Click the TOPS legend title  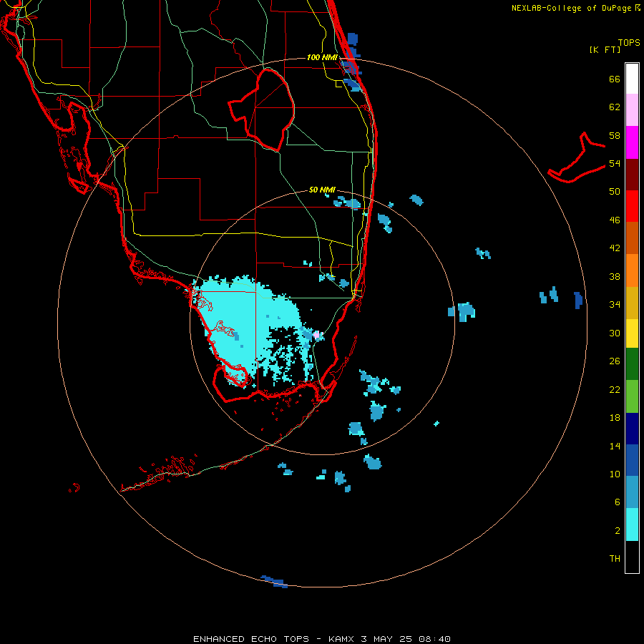(629, 42)
